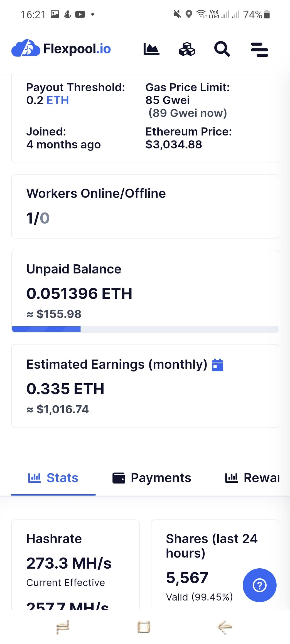This screenshot has width=290, height=644.
Task: Tap the calendar icon beside Estimated Earnings
Action: (217, 365)
